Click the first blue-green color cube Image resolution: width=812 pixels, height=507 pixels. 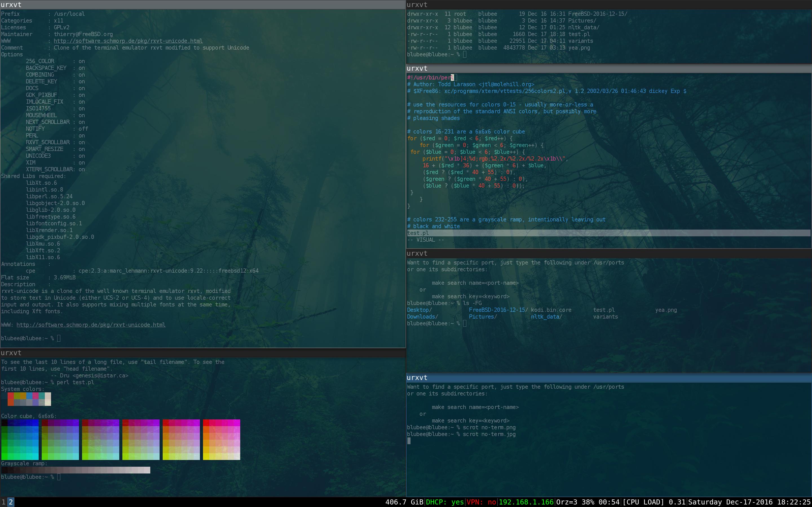click(x=20, y=439)
